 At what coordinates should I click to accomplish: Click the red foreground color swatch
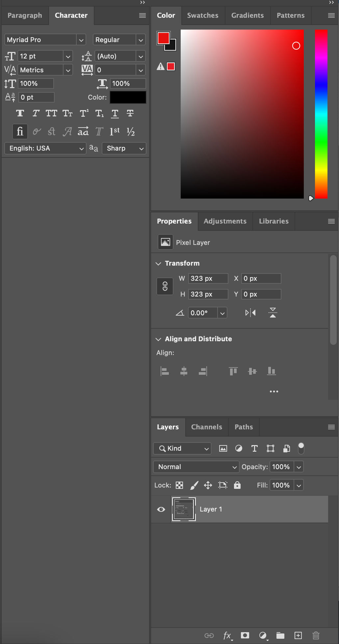pos(163,38)
